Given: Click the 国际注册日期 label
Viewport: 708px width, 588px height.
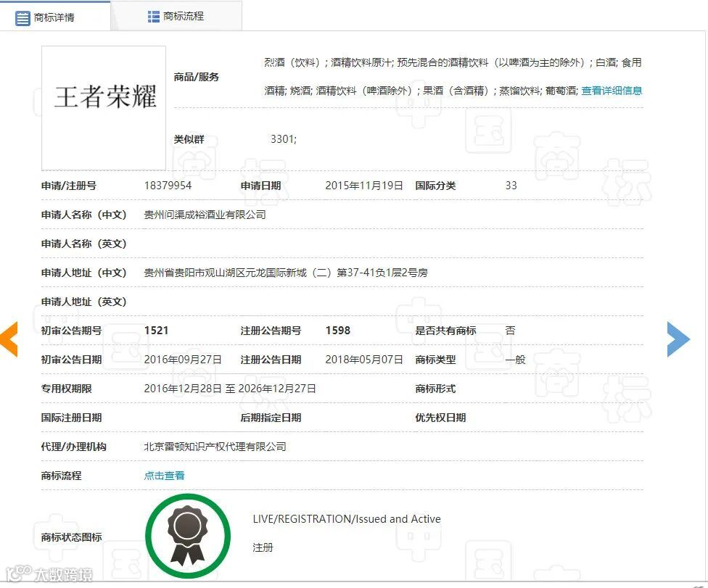Looking at the screenshot, I should point(71,418).
